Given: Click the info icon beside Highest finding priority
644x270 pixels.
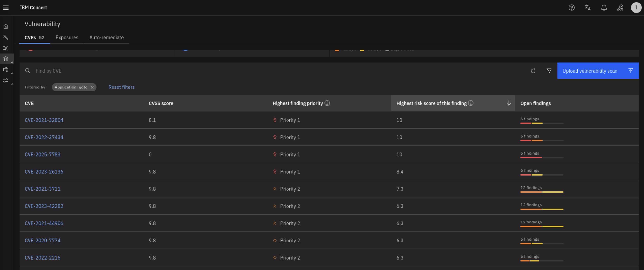Looking at the screenshot, I should [327, 103].
